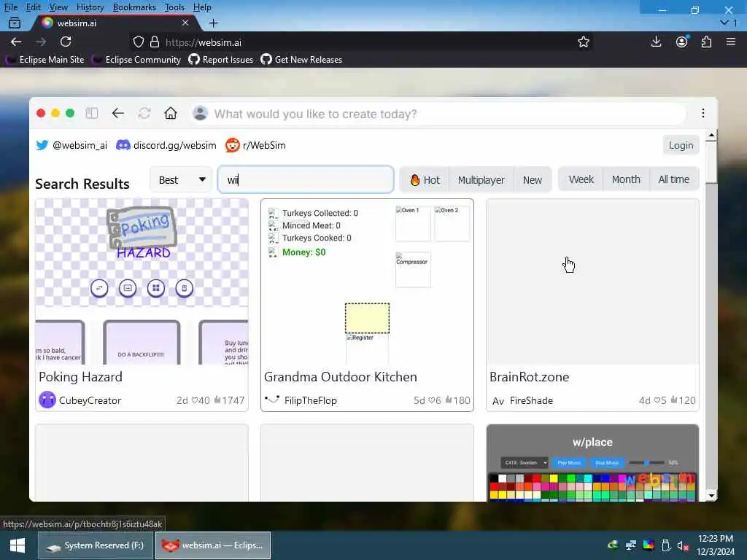This screenshot has height=560, width=747.
Task: Open the Tools menu
Action: (x=174, y=7)
